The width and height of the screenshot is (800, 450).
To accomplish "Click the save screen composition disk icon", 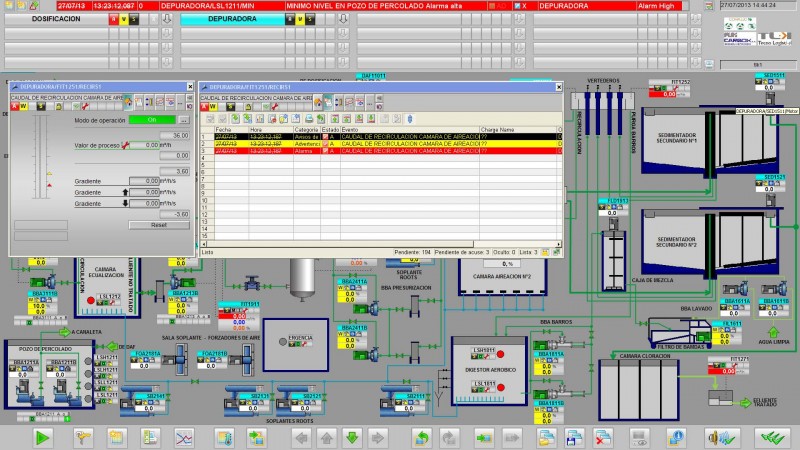I will pos(574,438).
